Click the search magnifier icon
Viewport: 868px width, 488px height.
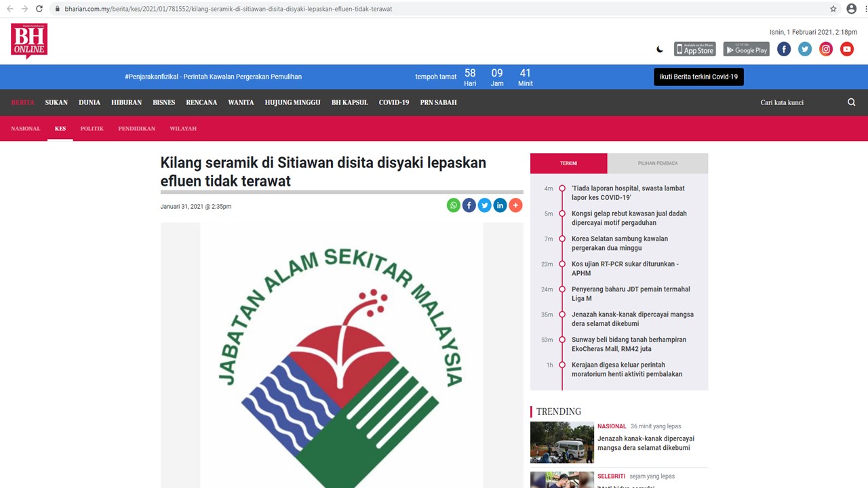[x=852, y=102]
